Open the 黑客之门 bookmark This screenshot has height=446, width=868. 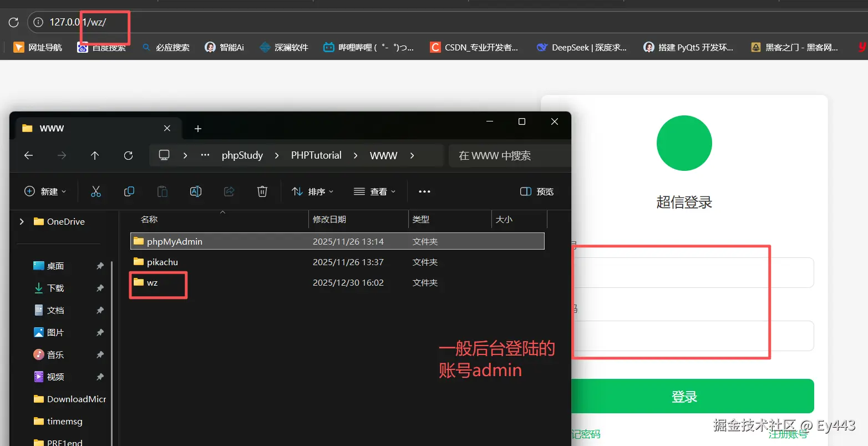click(794, 48)
